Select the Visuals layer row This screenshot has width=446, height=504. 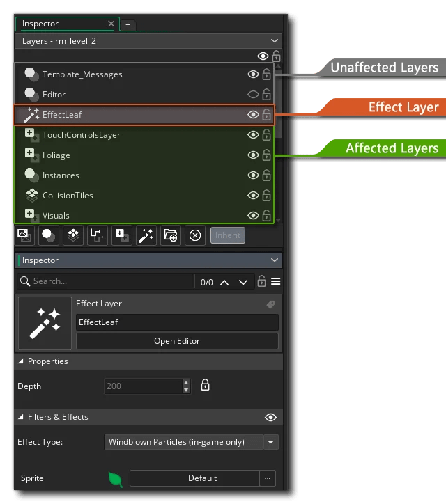pyautogui.click(x=144, y=214)
